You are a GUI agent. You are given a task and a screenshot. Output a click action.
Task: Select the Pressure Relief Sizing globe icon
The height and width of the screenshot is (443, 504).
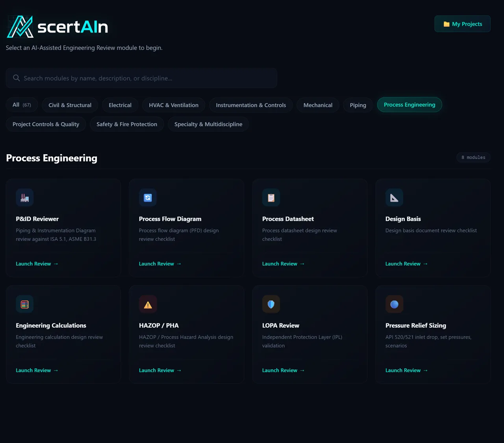tap(394, 304)
